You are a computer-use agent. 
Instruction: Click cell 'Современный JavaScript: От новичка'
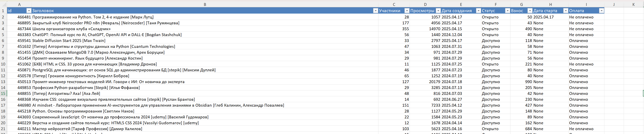click(x=205, y=117)
